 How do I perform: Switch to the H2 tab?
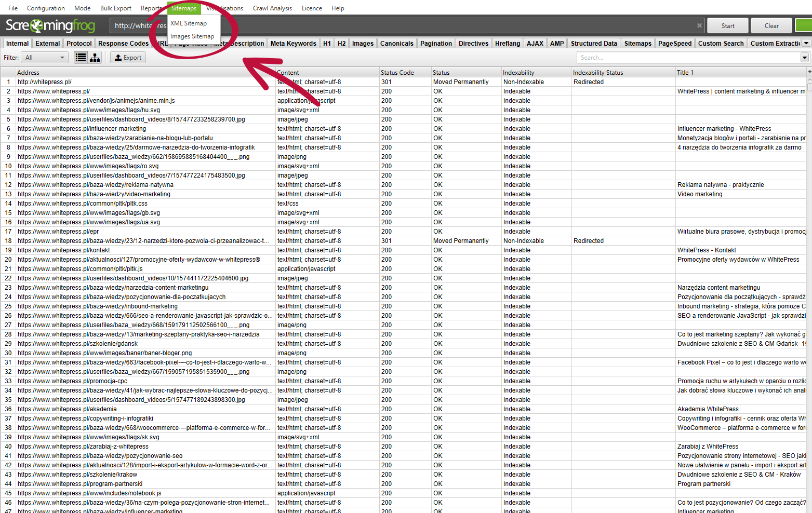[341, 43]
